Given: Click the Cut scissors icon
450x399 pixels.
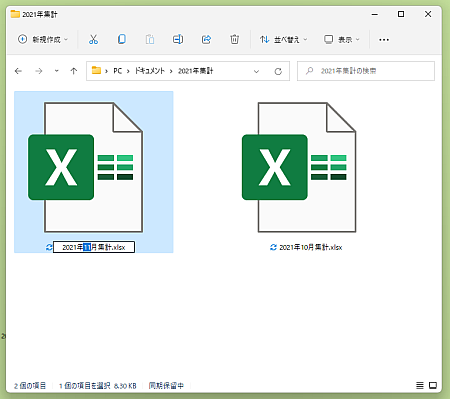Looking at the screenshot, I should pyautogui.click(x=93, y=40).
